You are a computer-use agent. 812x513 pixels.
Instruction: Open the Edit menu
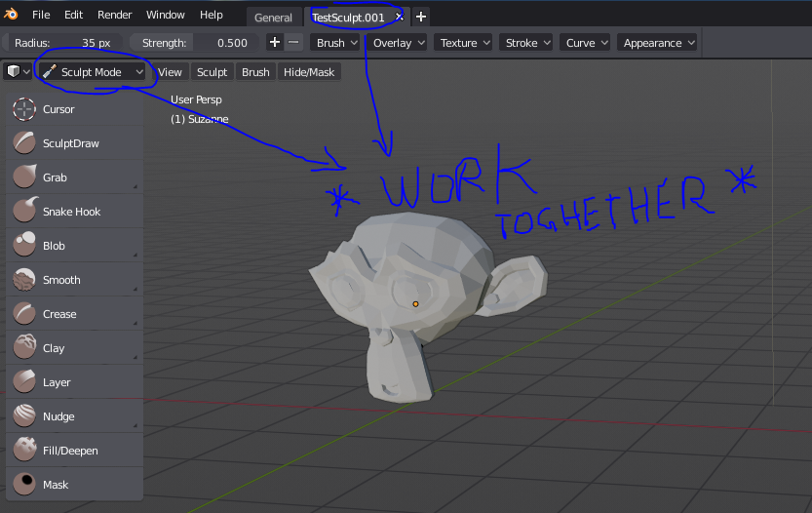pyautogui.click(x=73, y=15)
